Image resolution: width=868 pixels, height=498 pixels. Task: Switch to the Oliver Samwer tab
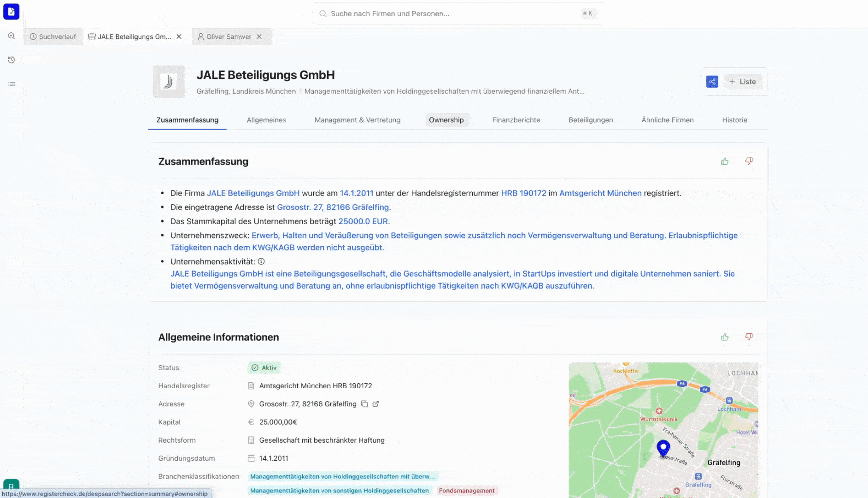coord(224,36)
